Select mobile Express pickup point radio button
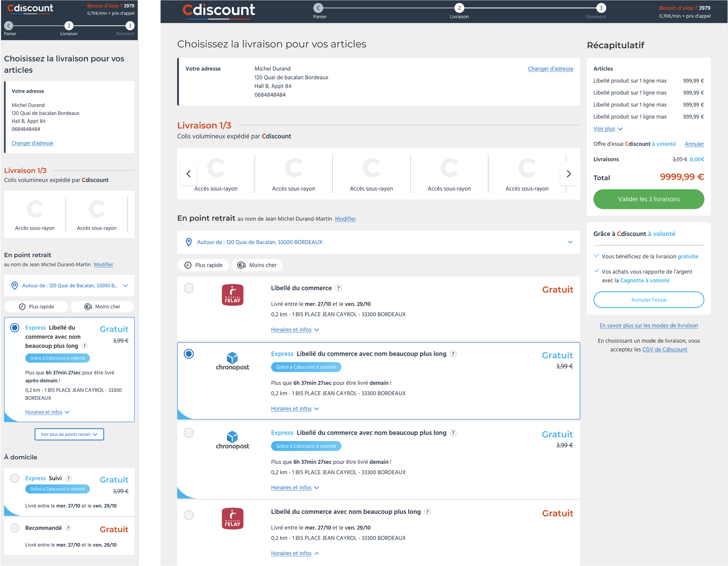The height and width of the screenshot is (566, 728). [15, 328]
